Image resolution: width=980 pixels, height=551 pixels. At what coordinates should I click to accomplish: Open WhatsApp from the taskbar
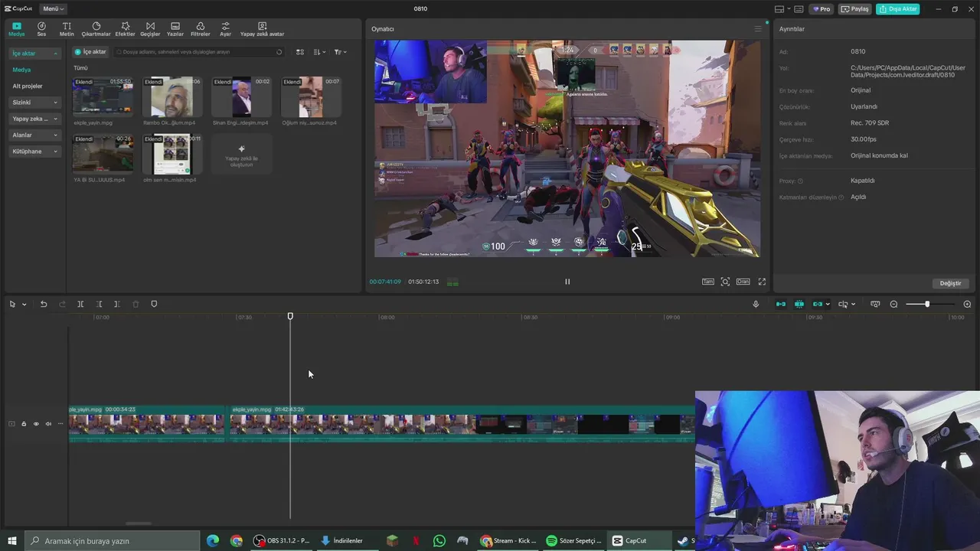click(439, 541)
